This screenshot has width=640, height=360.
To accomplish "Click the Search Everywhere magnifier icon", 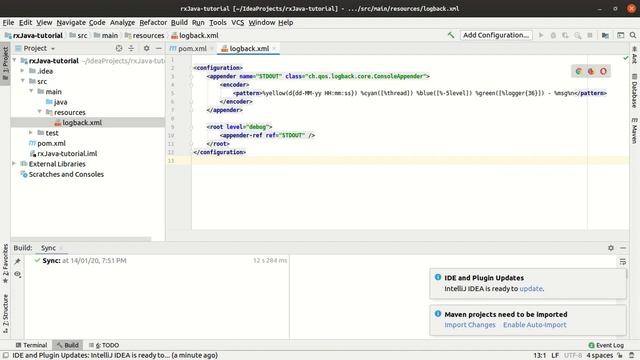I will [x=633, y=36].
